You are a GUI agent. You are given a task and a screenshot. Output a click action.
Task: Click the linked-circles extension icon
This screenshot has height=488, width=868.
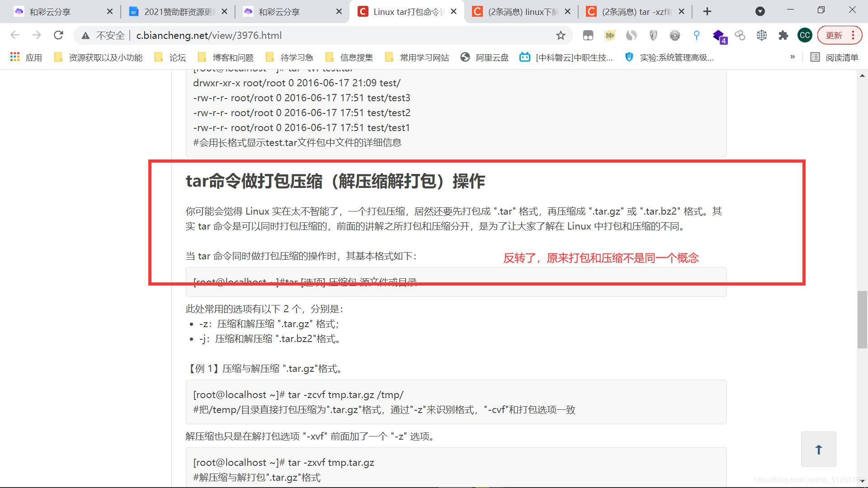[x=740, y=35]
